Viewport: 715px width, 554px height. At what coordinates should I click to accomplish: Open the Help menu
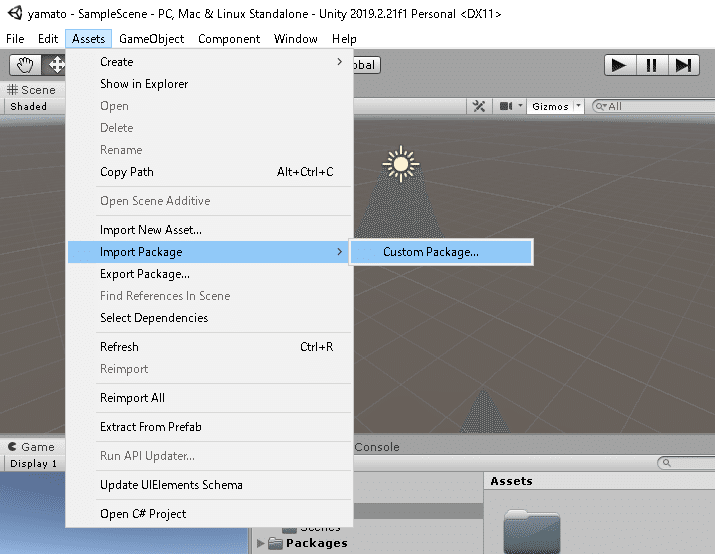(x=344, y=39)
